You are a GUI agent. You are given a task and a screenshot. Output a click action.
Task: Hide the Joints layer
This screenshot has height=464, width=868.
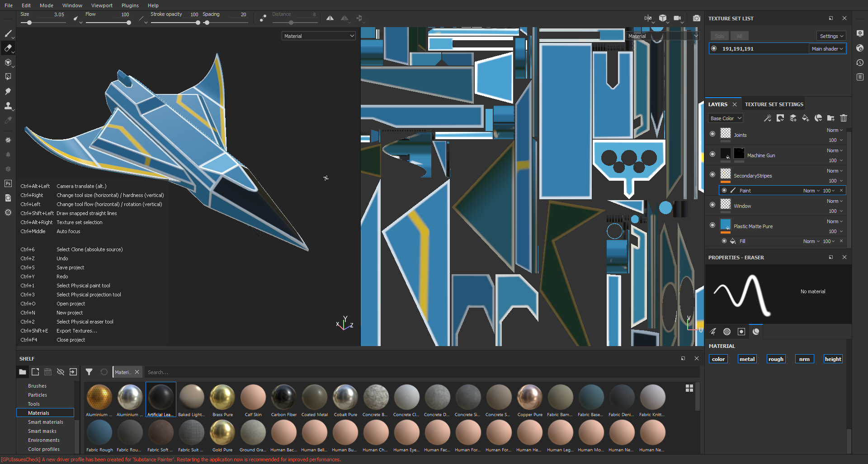pyautogui.click(x=712, y=134)
